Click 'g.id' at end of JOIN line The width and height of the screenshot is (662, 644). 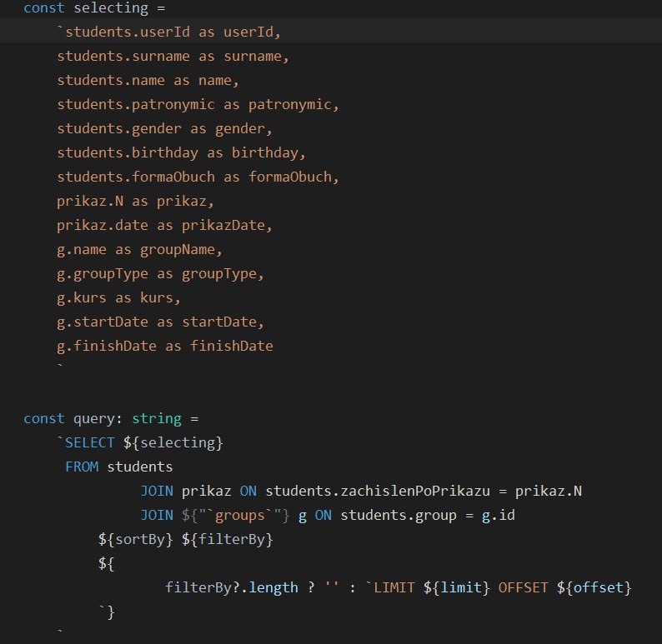pos(499,515)
